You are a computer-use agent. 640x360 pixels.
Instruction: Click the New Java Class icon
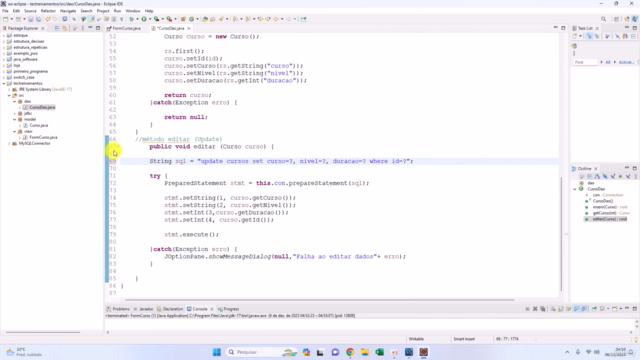coord(191,19)
